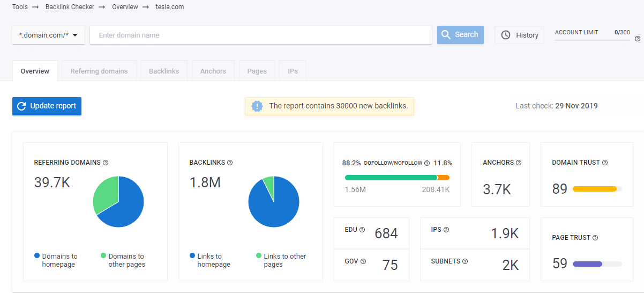Click help icon beside account limit
Viewport: 644px width, 293px height.
(x=638, y=39)
